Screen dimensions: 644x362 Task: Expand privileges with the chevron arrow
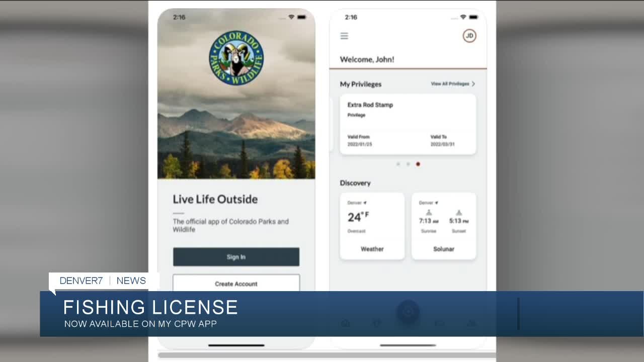click(x=473, y=84)
